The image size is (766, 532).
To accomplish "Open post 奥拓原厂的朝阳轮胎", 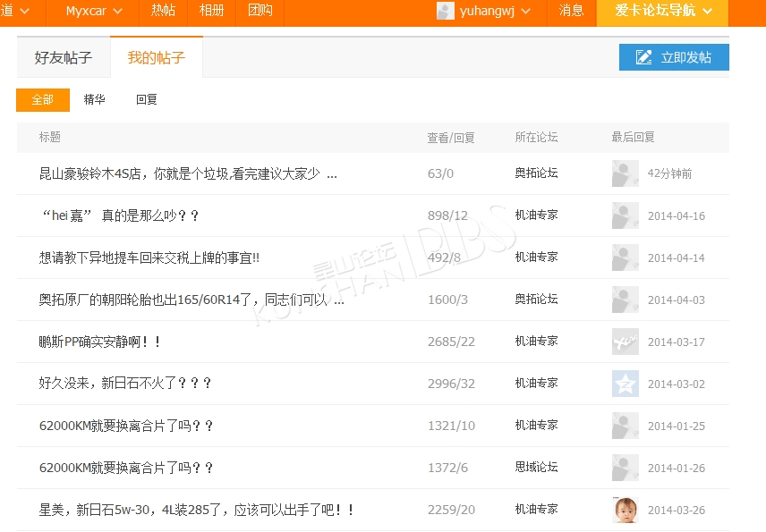I will (x=191, y=300).
